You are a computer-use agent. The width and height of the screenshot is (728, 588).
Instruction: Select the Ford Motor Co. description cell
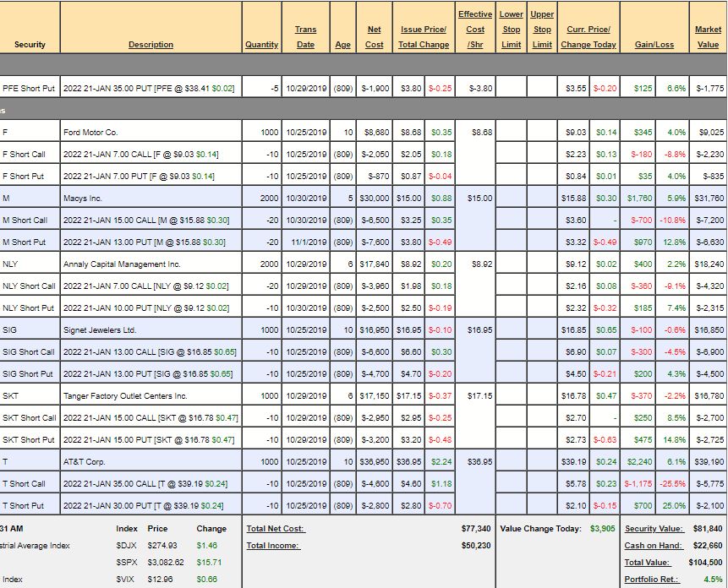click(90, 133)
